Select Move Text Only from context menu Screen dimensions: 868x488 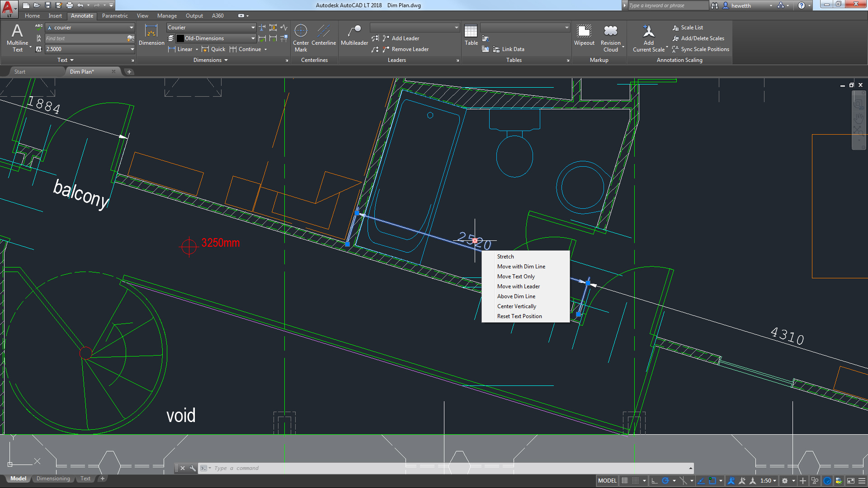[516, 276]
